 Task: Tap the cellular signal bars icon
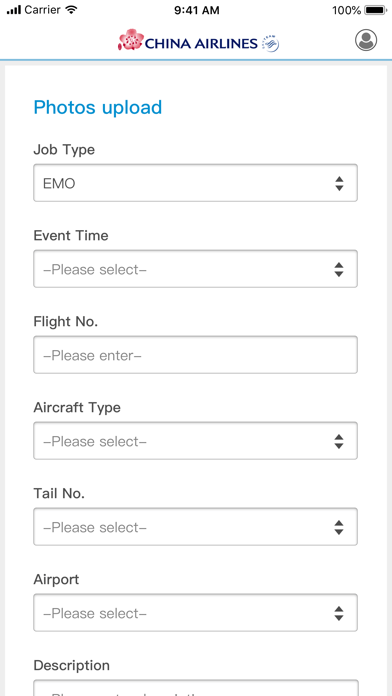tap(14, 10)
